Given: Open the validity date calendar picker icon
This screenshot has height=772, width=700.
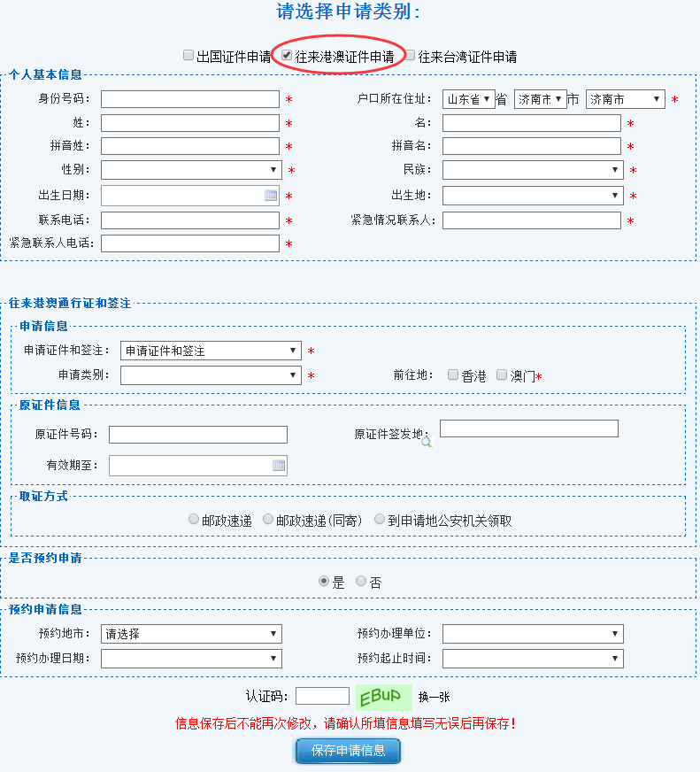Looking at the screenshot, I should (x=279, y=466).
